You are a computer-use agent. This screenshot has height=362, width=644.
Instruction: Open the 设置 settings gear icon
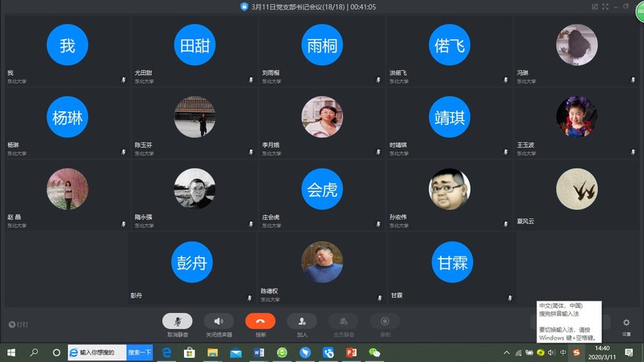(x=626, y=323)
